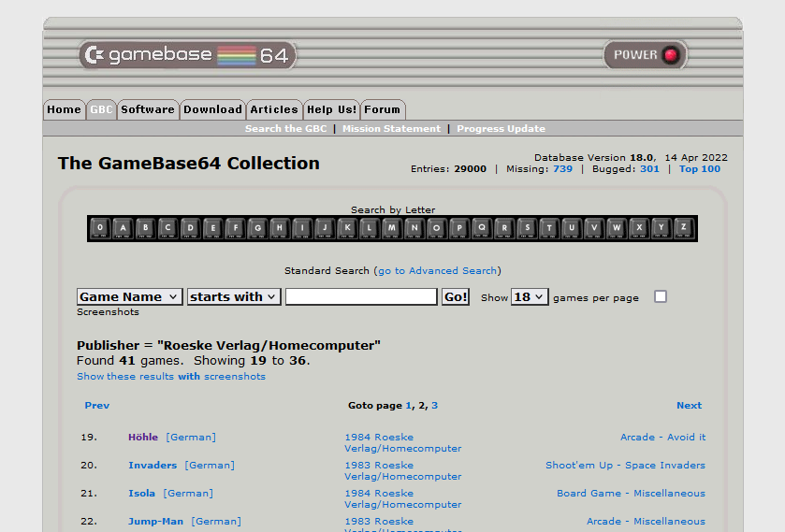Select letter key P in Search by Letter

(x=459, y=228)
